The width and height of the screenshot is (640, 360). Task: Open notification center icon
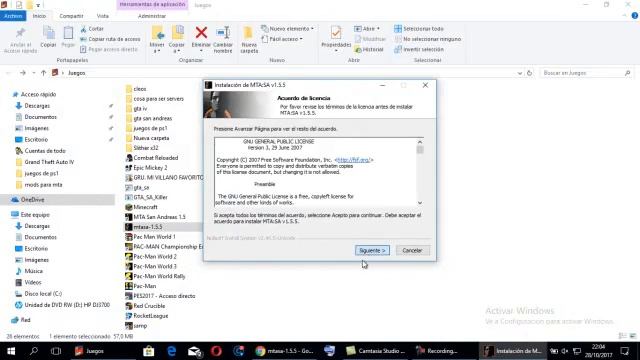[x=624, y=351]
